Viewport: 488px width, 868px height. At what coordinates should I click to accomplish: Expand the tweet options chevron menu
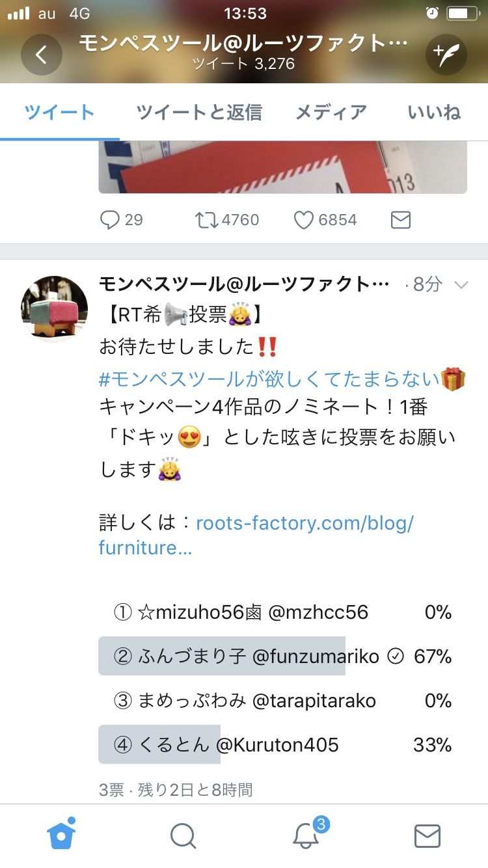coord(461,285)
